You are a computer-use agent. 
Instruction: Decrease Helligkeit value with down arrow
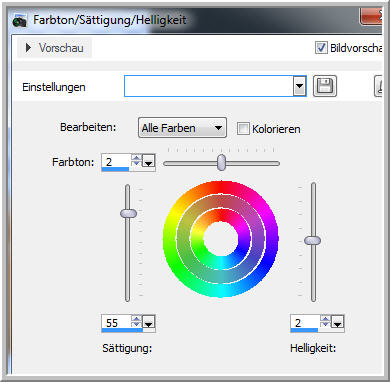coord(325,325)
